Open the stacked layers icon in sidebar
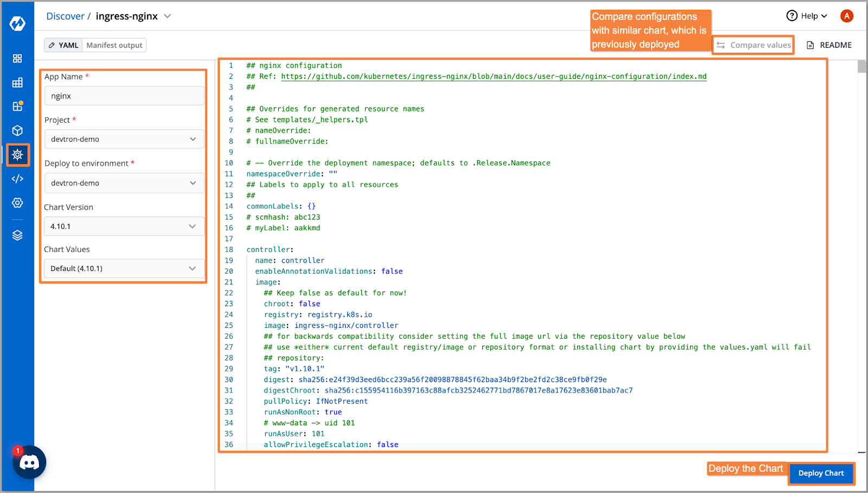 click(x=17, y=235)
